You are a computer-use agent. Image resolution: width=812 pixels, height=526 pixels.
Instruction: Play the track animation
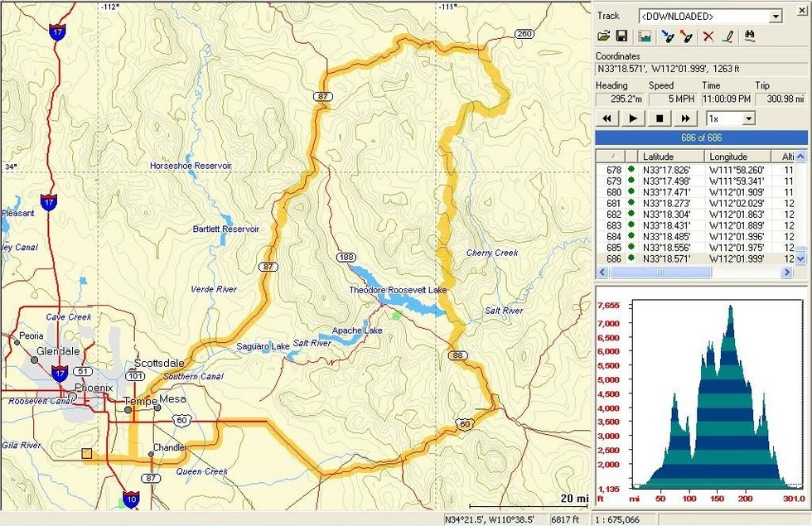(x=633, y=118)
